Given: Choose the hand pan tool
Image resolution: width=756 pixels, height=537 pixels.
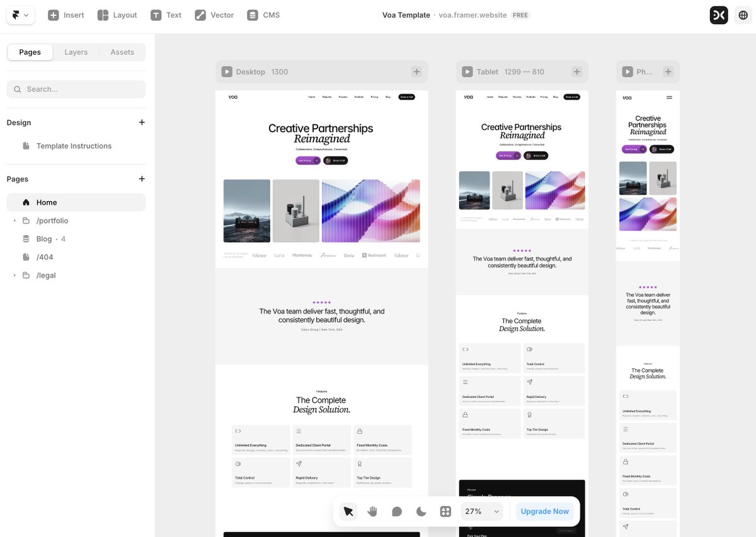Looking at the screenshot, I should [372, 511].
